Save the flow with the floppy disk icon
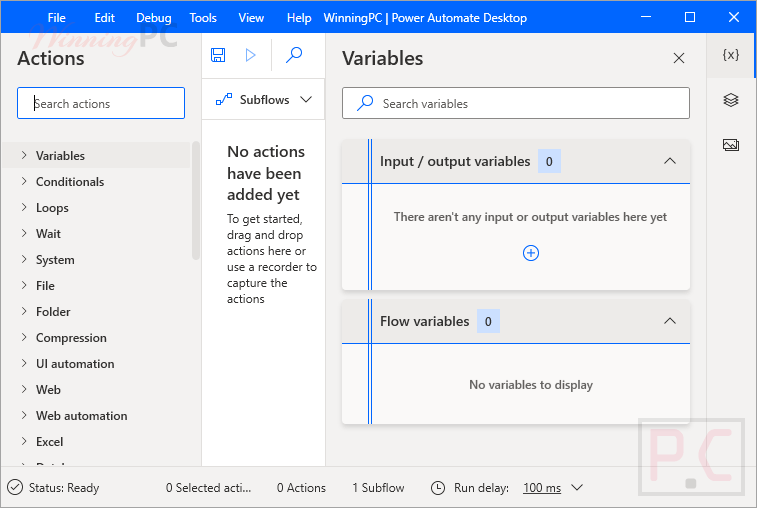757x508 pixels. coord(218,55)
